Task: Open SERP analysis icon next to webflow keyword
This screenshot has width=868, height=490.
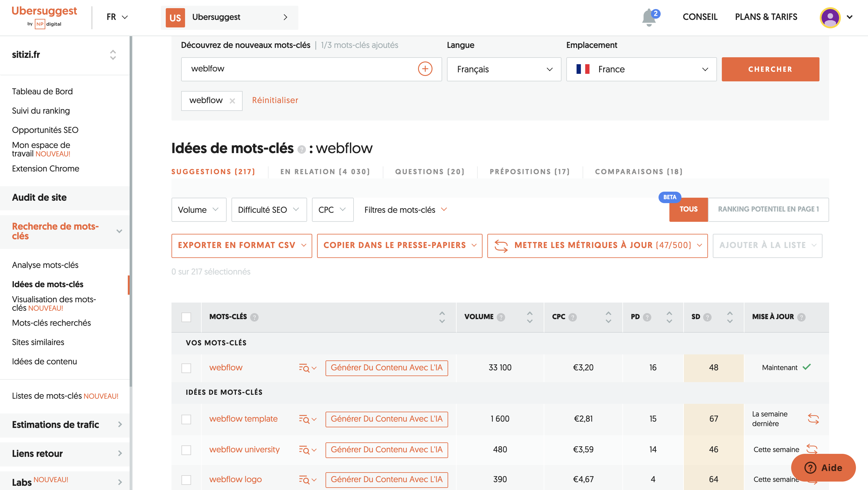Action: tap(304, 368)
